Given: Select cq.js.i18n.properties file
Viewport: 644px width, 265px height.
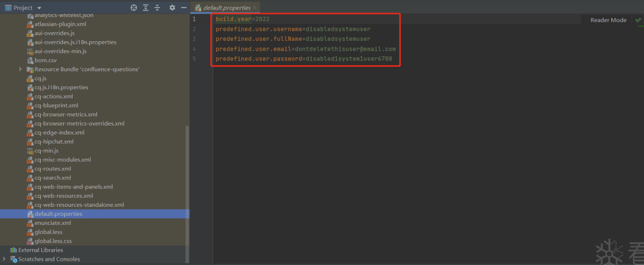Looking at the screenshot, I should tap(61, 87).
